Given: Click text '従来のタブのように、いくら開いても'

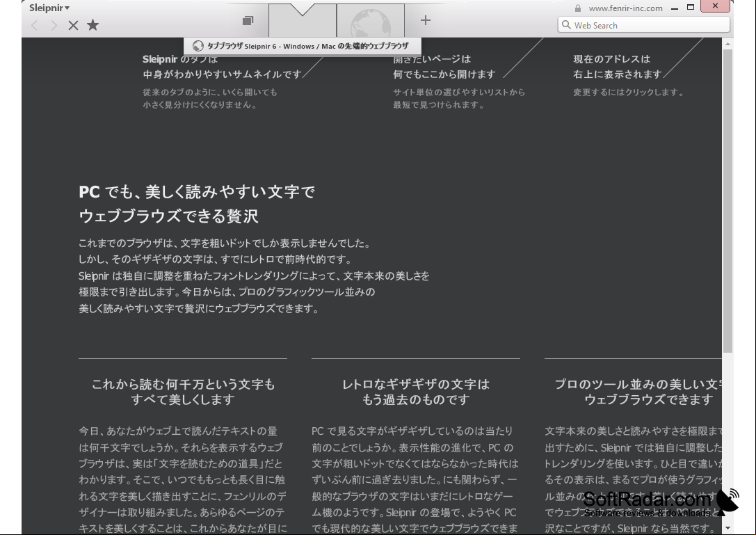Looking at the screenshot, I should tap(210, 92).
